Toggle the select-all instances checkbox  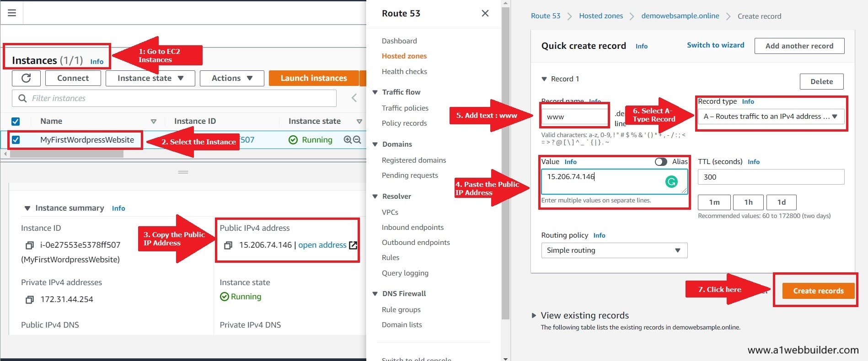16,122
